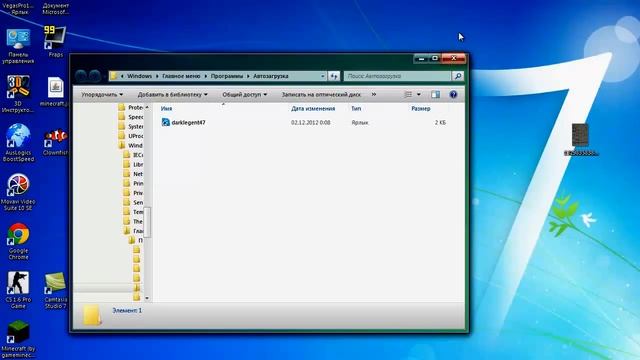Launch the 3D Инструктор desktop shortcut

coord(18,94)
